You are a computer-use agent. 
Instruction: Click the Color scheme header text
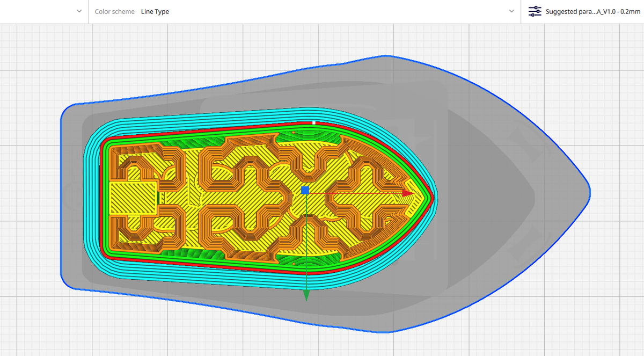114,11
